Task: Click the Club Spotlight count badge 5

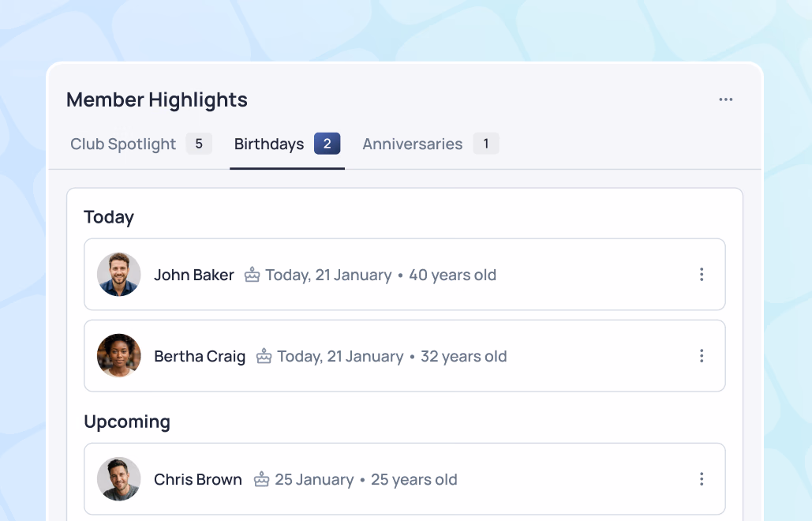Action: 199,144
